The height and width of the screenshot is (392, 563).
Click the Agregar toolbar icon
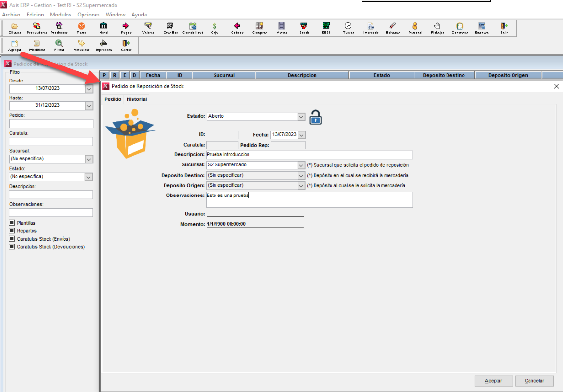(15, 46)
